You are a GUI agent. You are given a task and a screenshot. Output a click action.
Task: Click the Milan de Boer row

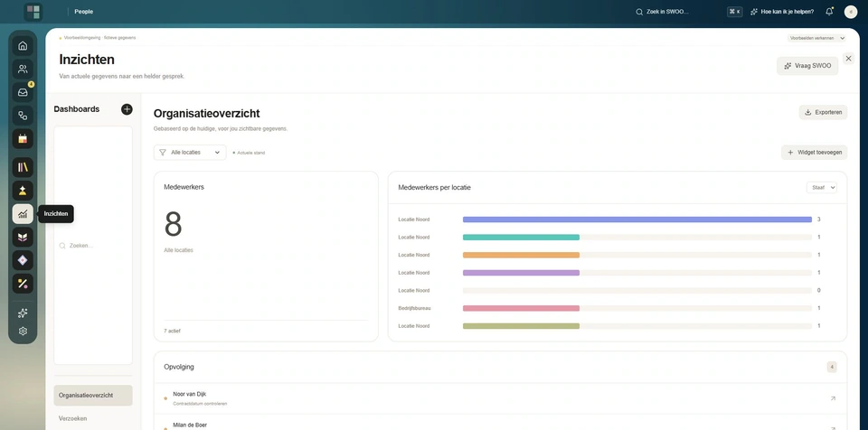click(x=500, y=423)
